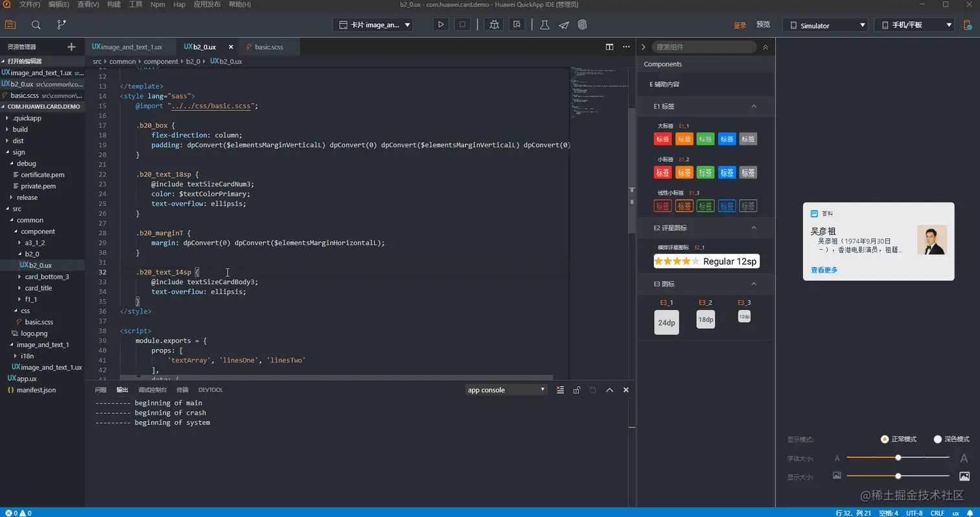Screen dimensions: 980x517
Task: Open the Explorer view in activity bar
Action: point(10,25)
